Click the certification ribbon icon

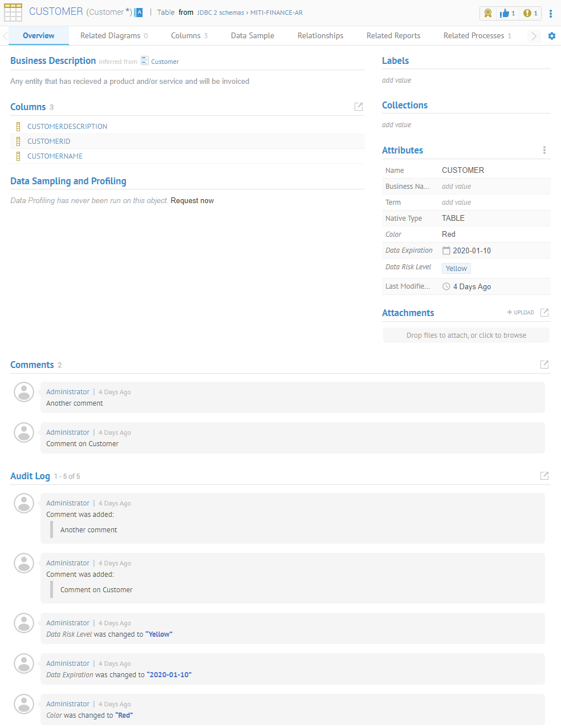[488, 13]
